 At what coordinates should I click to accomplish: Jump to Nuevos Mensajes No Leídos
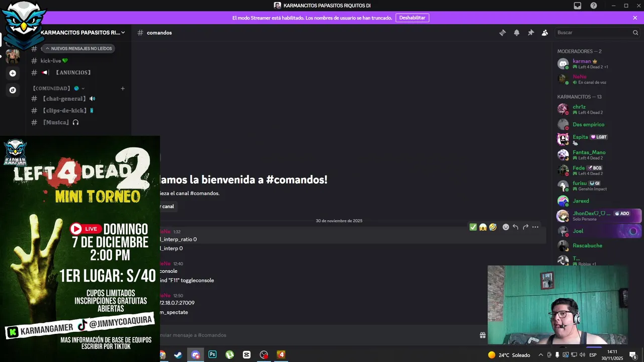[x=78, y=49]
